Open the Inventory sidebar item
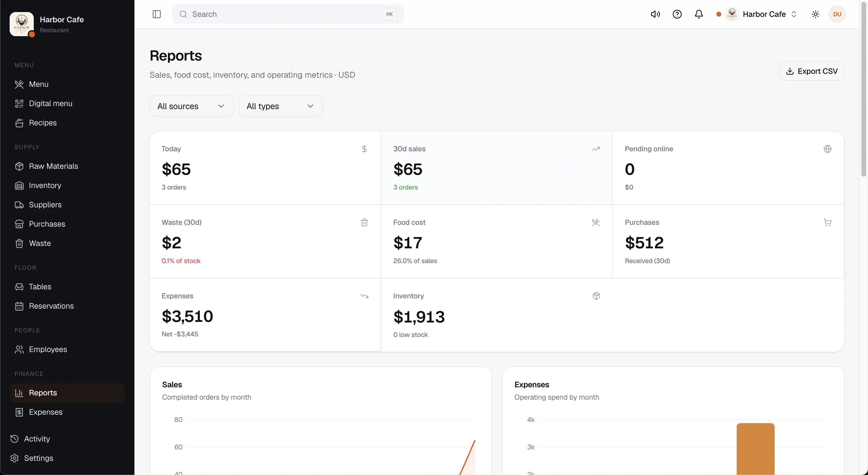The height and width of the screenshot is (475, 868). point(67,185)
